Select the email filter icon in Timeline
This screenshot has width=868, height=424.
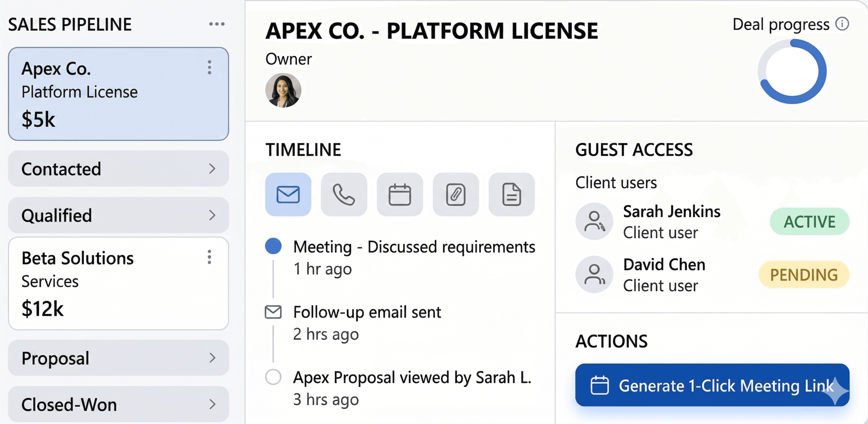288,195
